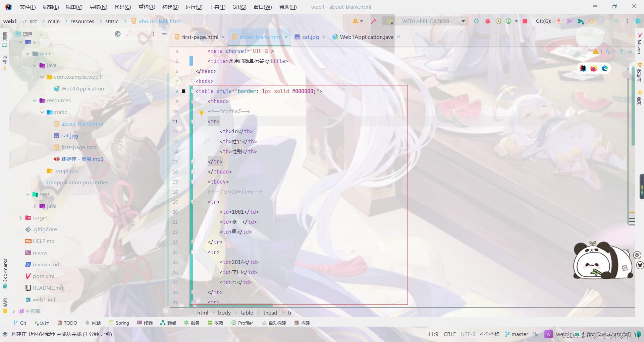The height and width of the screenshot is (342, 644).
Task: Open preview in Firefox browser icon
Action: tap(594, 68)
